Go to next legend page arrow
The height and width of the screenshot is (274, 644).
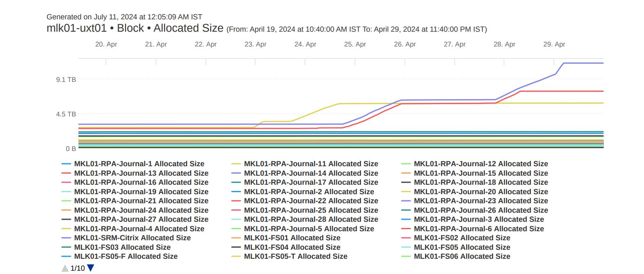point(91,268)
